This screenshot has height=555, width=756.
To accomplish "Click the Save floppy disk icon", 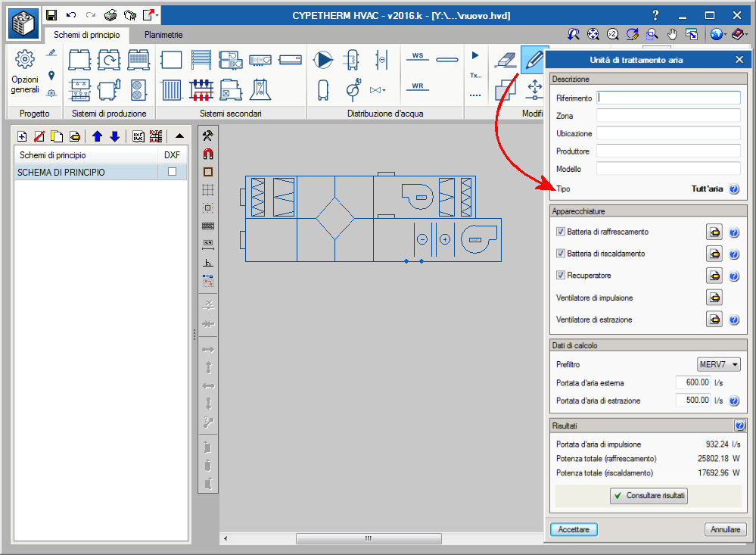I will (x=51, y=15).
